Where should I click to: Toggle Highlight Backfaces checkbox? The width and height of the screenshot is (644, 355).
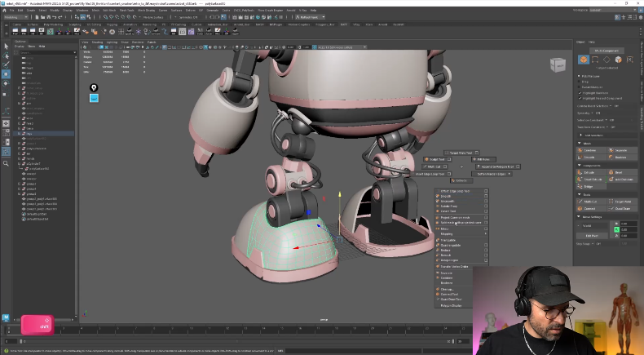click(580, 93)
